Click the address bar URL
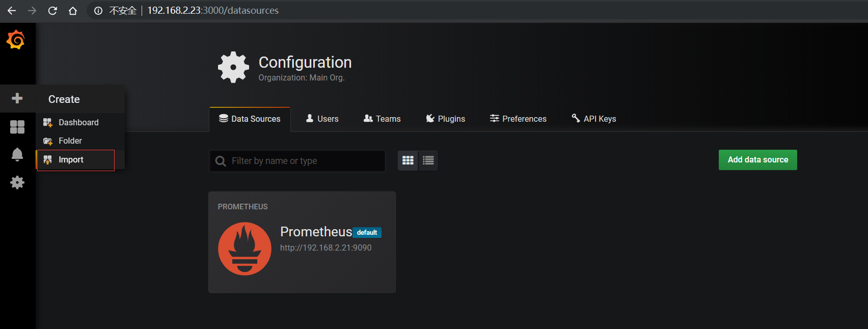The height and width of the screenshot is (329, 868). point(213,10)
